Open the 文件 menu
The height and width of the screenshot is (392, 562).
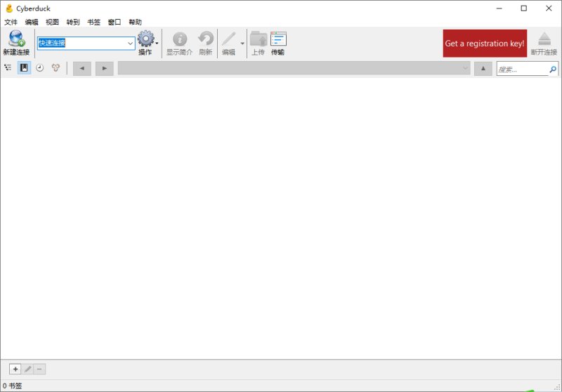(x=11, y=22)
